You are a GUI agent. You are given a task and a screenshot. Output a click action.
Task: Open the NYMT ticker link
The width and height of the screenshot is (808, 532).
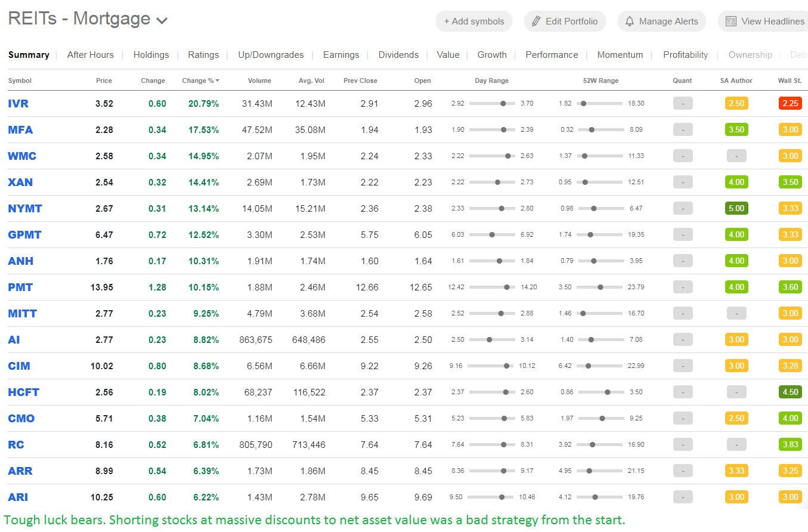[x=25, y=209]
